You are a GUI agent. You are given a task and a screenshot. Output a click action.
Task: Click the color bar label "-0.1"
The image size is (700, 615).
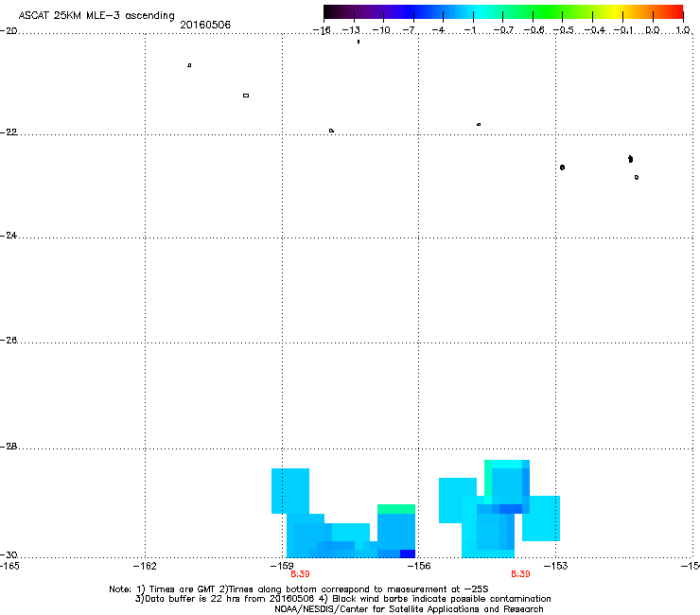[623, 30]
